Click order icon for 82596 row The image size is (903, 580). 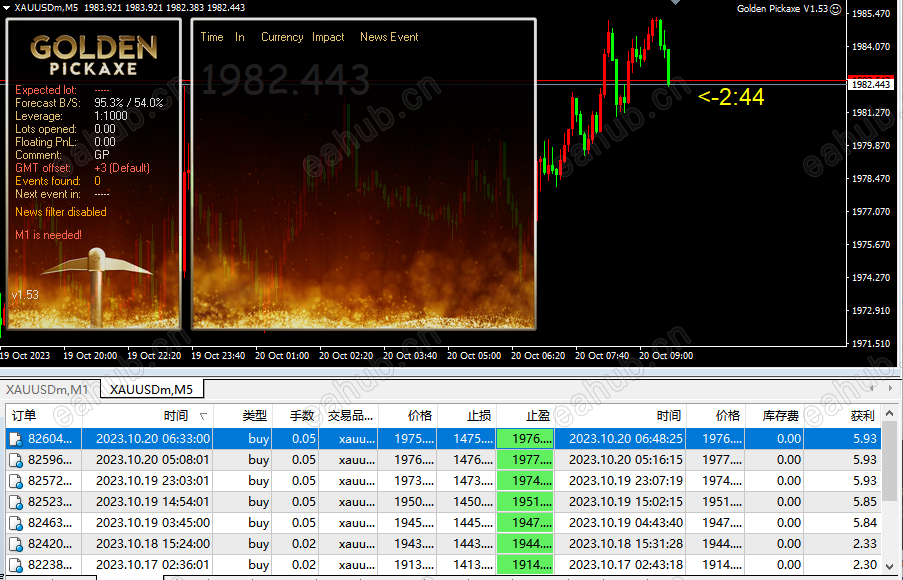pos(16,460)
